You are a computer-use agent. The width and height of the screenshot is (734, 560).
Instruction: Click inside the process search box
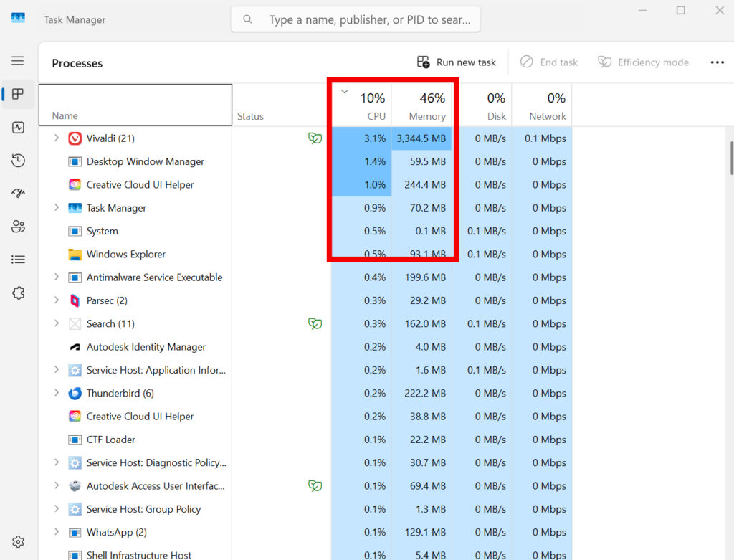355,19
